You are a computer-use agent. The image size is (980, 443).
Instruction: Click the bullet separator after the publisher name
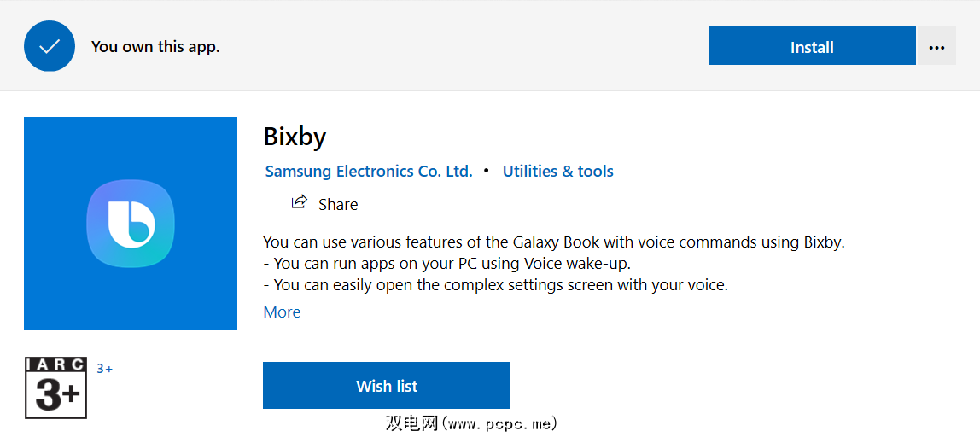(x=487, y=171)
